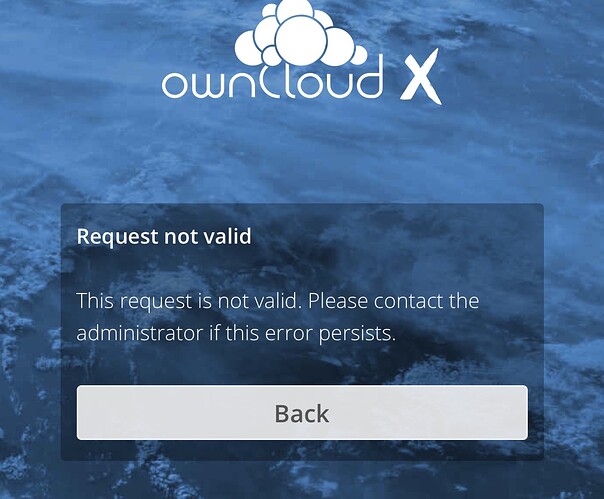Click the small right bubble of the cloud logo
Viewport: 604px width, 499px height.
pyautogui.click(x=358, y=55)
